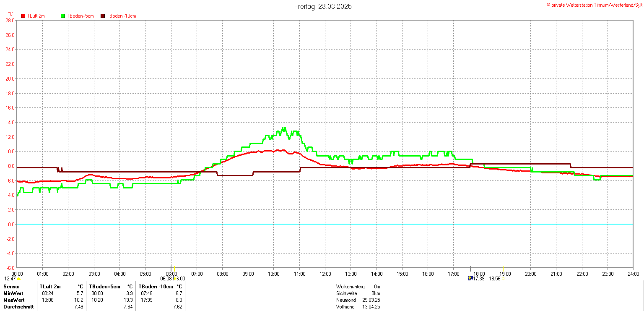Click the Freitag, 28.03.2025 date title
Image resolution: width=644 pixels, height=311 pixels.
coord(322,6)
